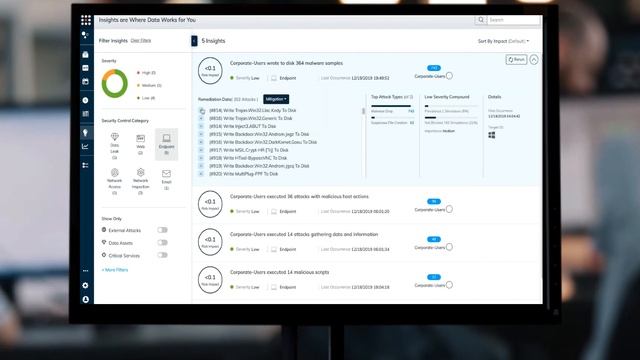
Task: Filter severity by Low legend item
Action: pyautogui.click(x=147, y=98)
